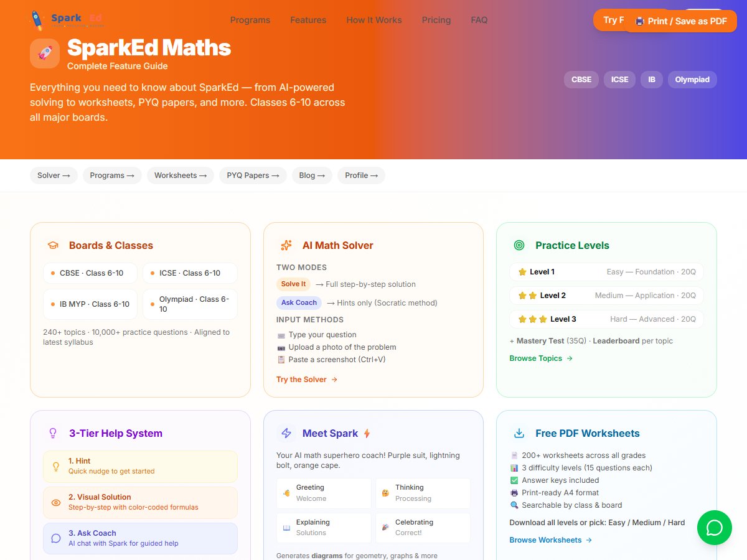Click the Ask Coach mode pill

(x=299, y=302)
